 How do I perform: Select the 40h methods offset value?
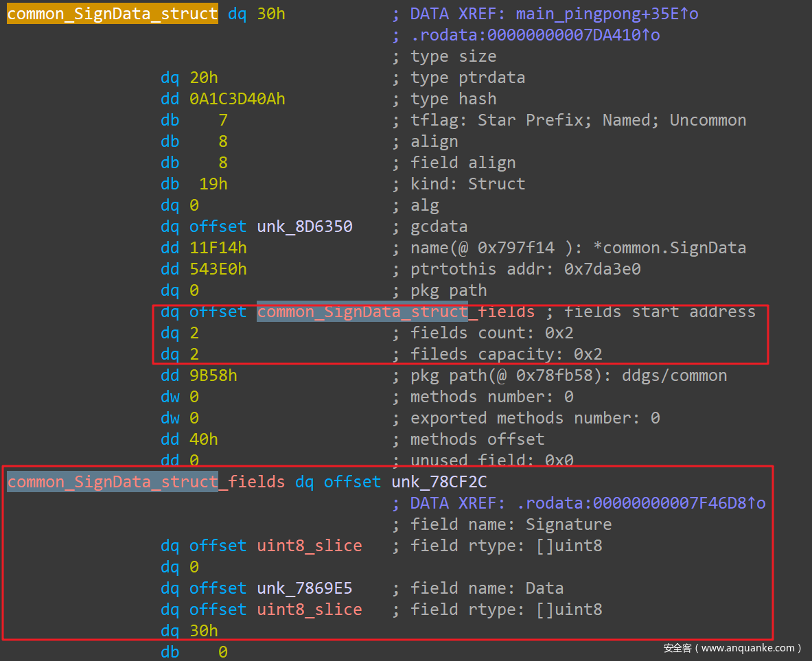pos(203,439)
